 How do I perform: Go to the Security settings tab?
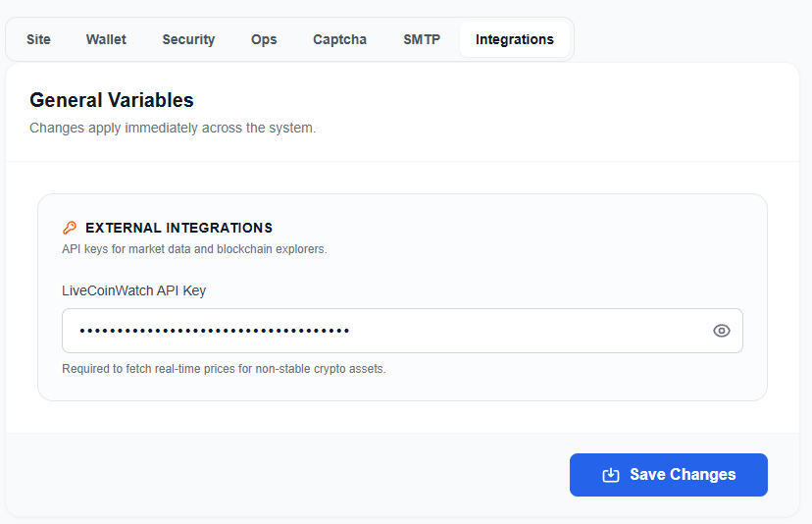(x=188, y=39)
